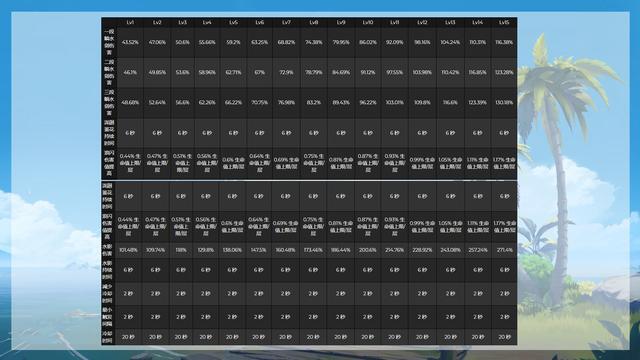
Task: Click the 76.98% cell under Lv7
Action: (x=286, y=103)
